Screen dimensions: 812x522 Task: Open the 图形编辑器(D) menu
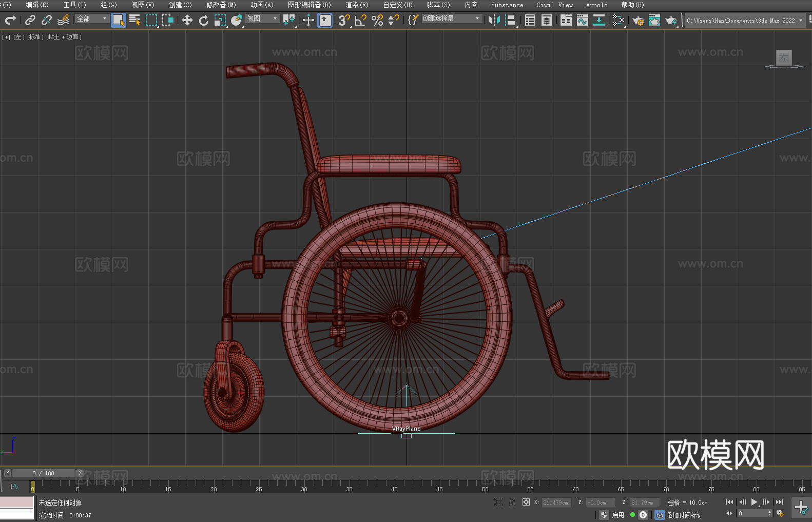coord(310,5)
